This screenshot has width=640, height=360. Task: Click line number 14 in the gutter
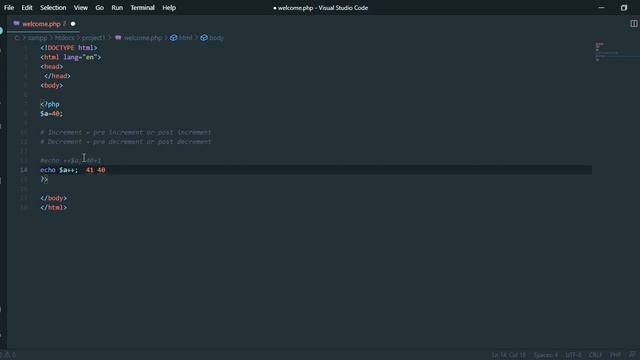click(x=24, y=170)
